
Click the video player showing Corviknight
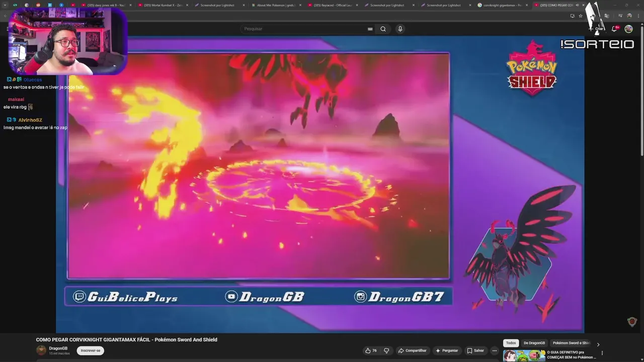click(258, 166)
